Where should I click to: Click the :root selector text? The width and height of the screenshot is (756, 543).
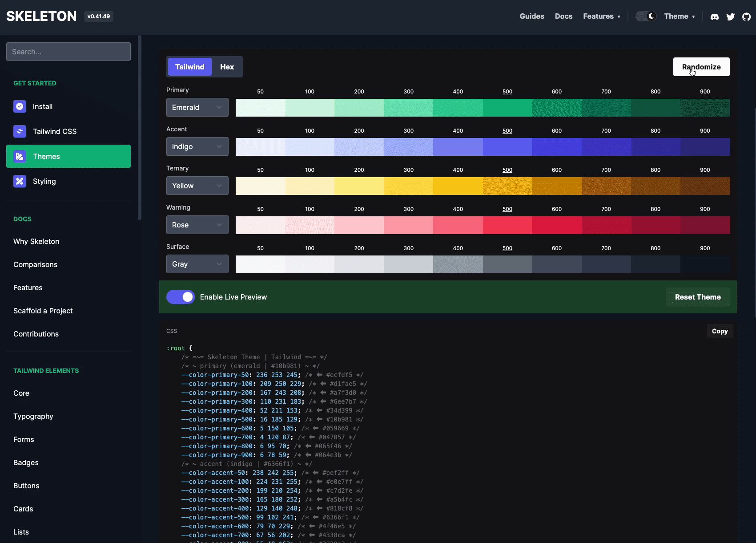pos(176,348)
